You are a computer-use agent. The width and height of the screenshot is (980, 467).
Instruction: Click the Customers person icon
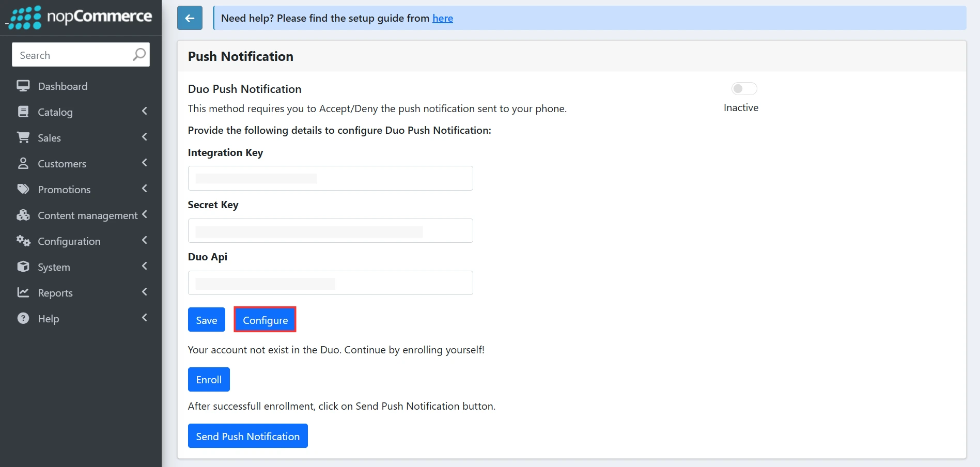23,163
